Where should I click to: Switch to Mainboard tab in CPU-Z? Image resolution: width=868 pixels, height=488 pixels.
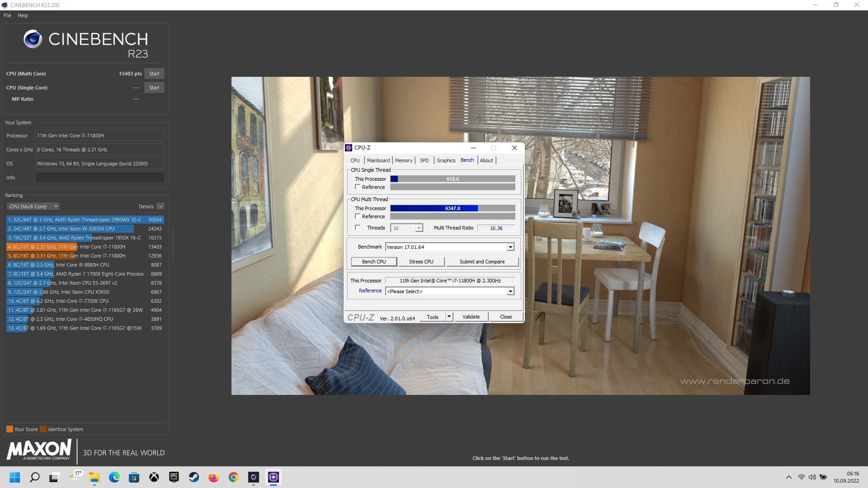coord(378,160)
